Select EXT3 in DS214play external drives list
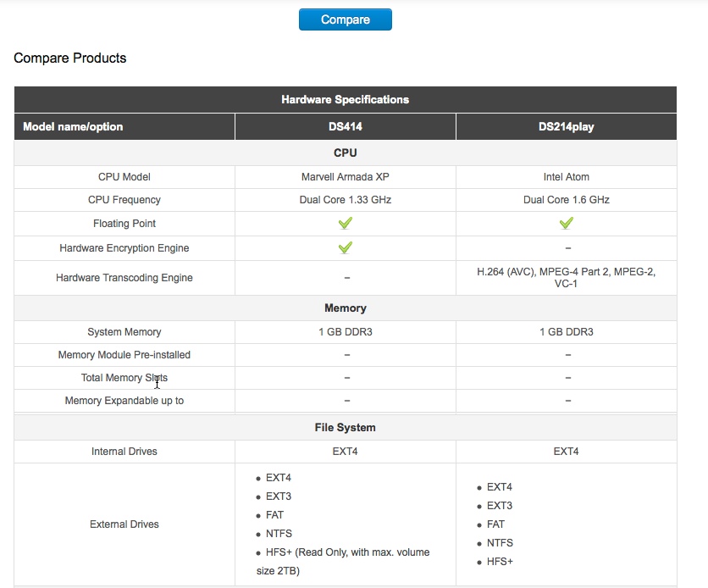Screen dimensions: 708x588 click(x=500, y=505)
